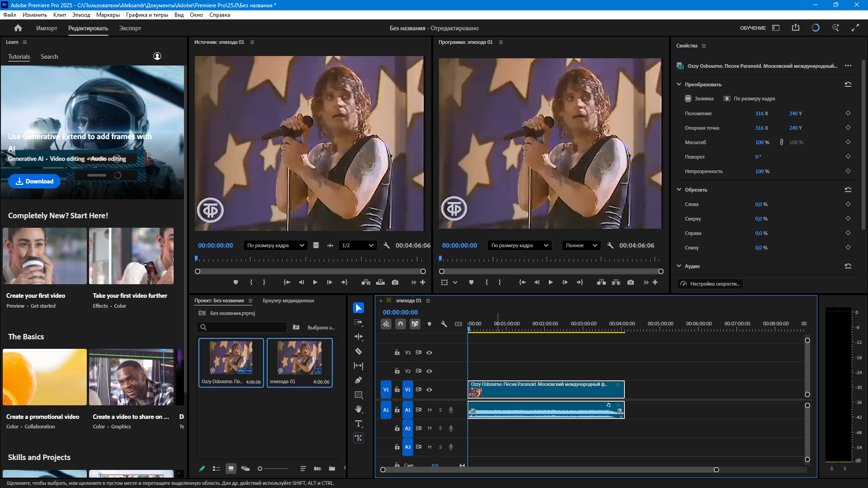Select the Slip tool
The height and width of the screenshot is (488, 868).
coord(359,366)
